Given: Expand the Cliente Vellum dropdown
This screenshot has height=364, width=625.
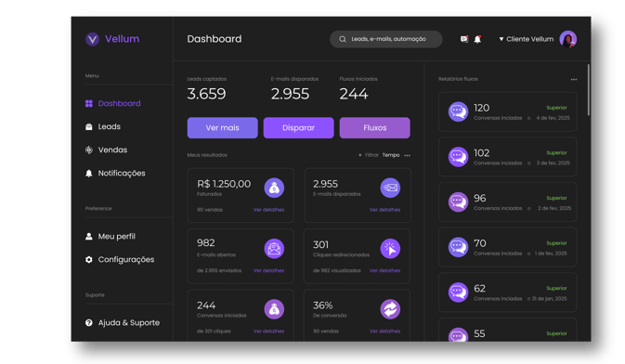Looking at the screenshot, I should [527, 39].
